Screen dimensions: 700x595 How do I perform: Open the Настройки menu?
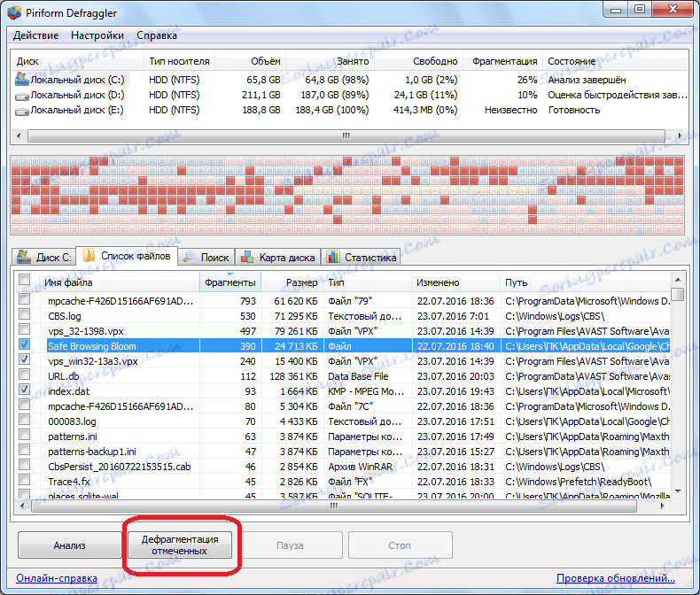97,35
